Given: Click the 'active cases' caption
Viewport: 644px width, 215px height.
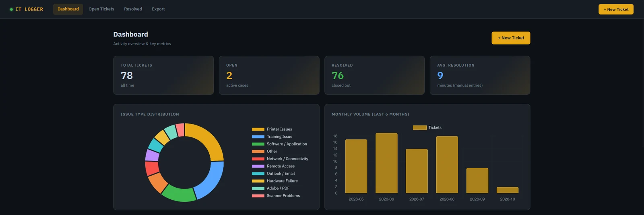Looking at the screenshot, I should 237,86.
